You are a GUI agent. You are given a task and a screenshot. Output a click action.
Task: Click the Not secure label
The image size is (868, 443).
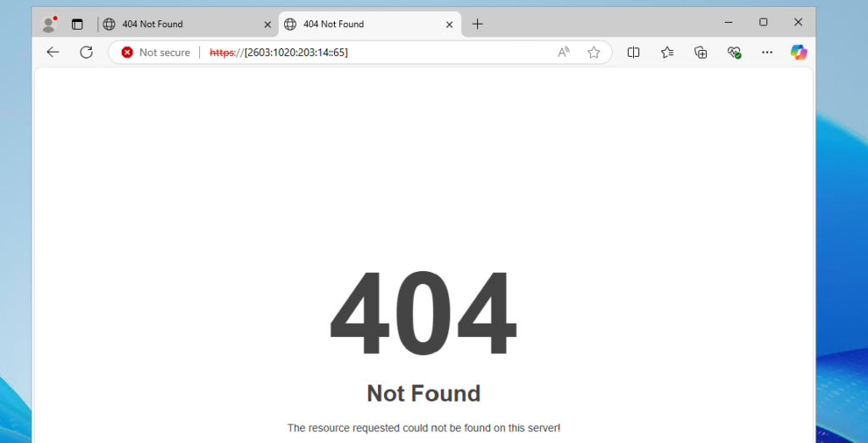pos(164,53)
